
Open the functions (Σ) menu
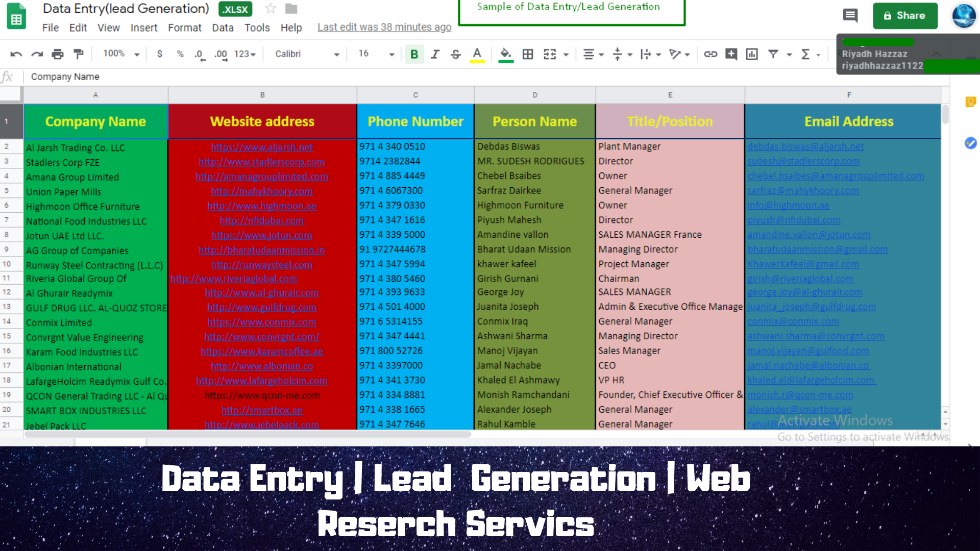806,54
